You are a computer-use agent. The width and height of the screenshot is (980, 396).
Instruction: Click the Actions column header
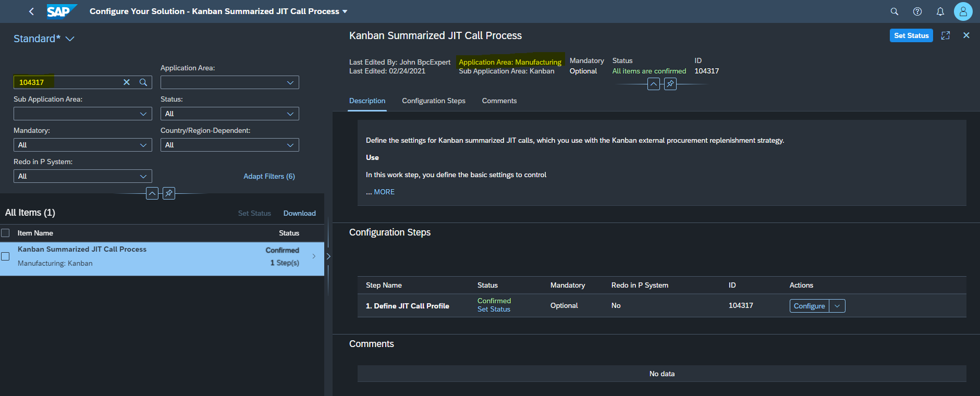[x=801, y=285]
